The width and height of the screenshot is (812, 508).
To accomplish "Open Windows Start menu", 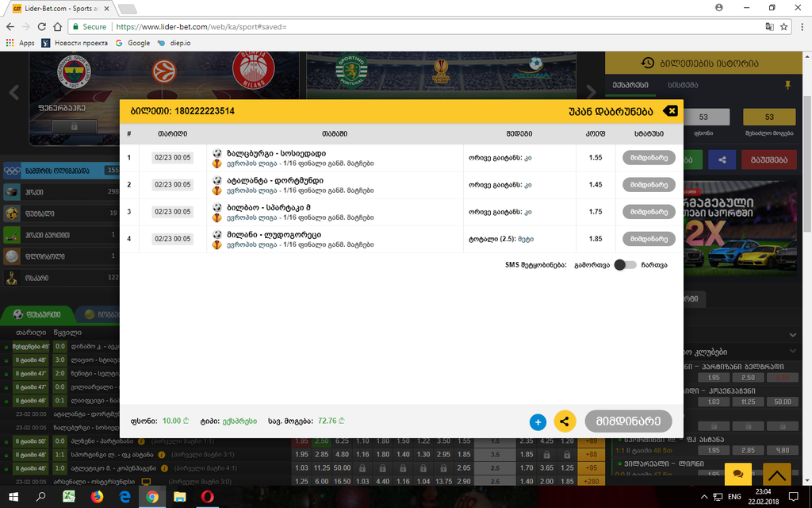I will click(13, 497).
